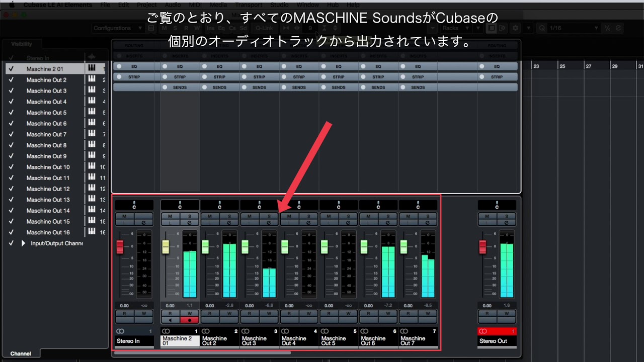Open the Transport menu
The image size is (644, 362).
[x=249, y=5]
